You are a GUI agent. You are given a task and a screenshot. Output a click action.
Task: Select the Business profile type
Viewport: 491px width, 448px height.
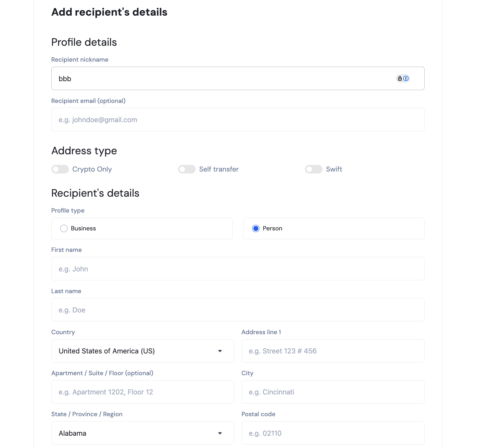(x=64, y=228)
